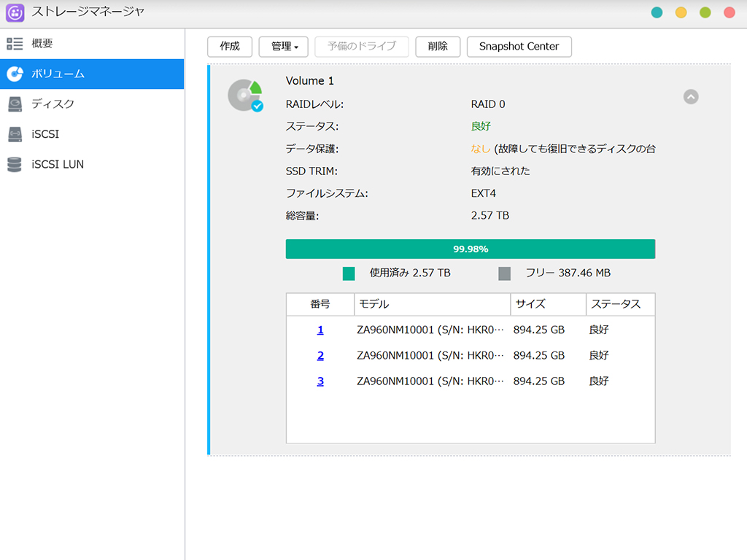Click the 作成 create button

point(230,47)
